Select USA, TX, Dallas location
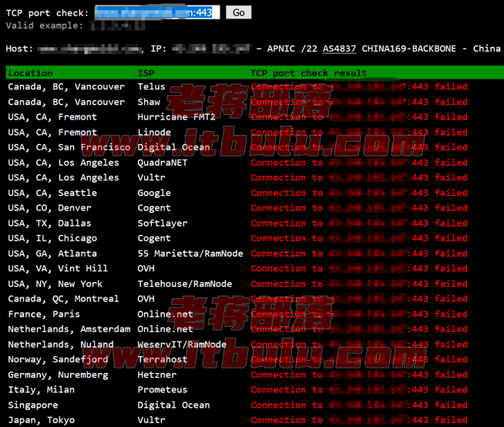Image resolution: width=504 pixels, height=427 pixels. click(49, 224)
